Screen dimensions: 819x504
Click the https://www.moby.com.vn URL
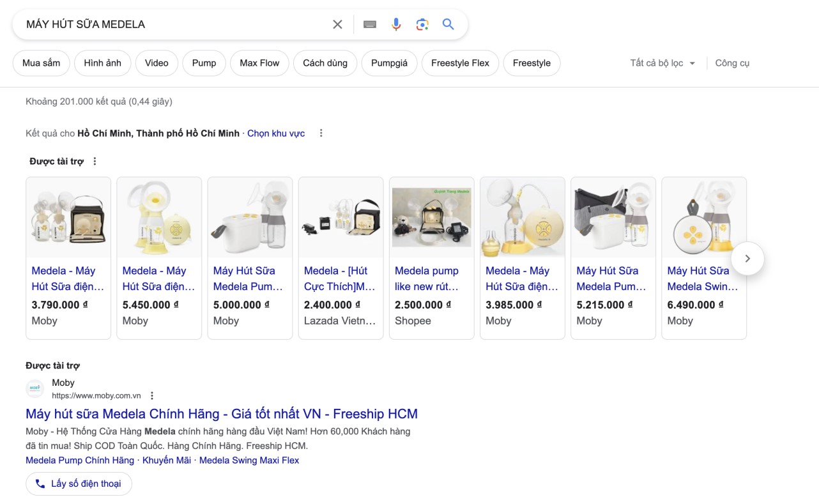[x=96, y=396]
